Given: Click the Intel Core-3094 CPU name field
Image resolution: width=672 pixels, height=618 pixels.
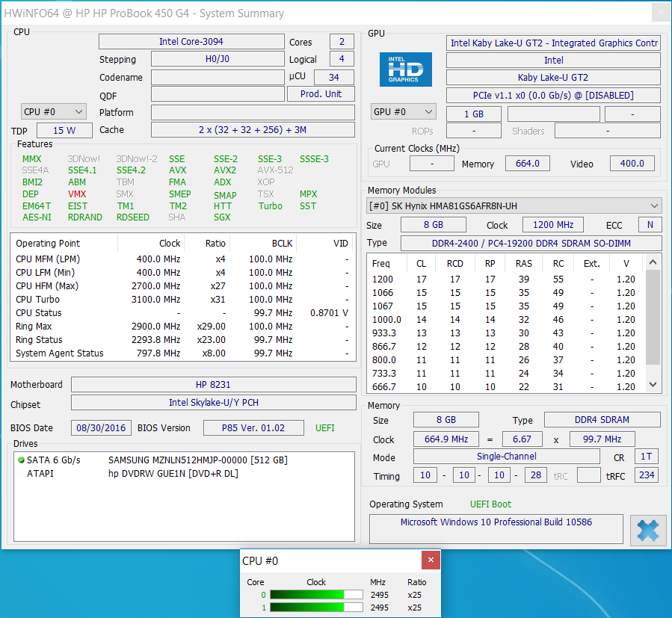Looking at the screenshot, I should click(191, 42).
